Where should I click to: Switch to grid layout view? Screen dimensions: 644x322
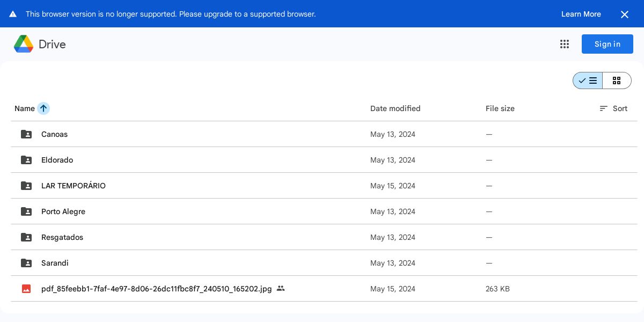click(617, 80)
